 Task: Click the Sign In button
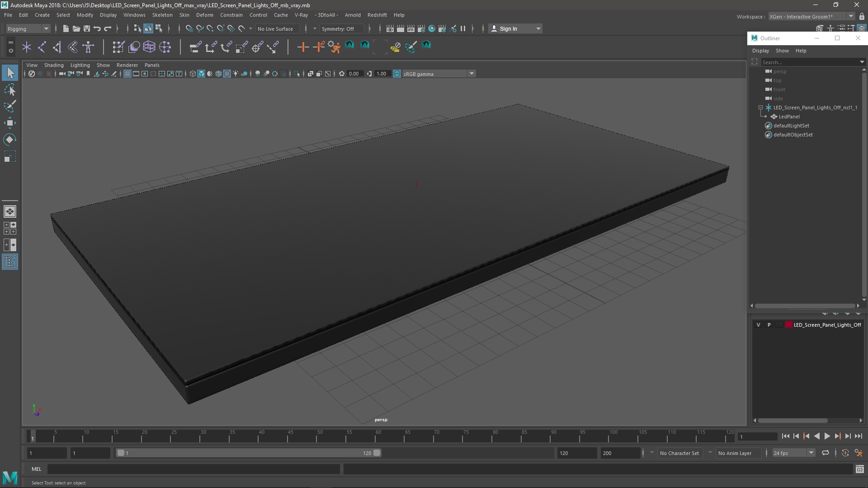tap(515, 28)
